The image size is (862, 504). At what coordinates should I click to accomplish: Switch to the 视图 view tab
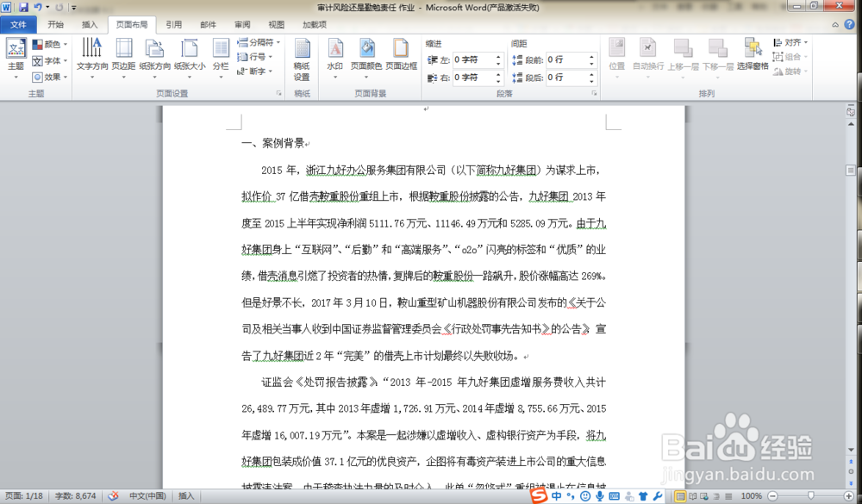(x=276, y=25)
